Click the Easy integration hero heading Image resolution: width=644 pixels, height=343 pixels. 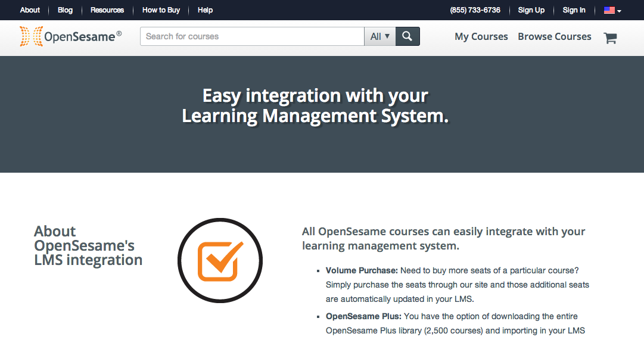pos(315,105)
